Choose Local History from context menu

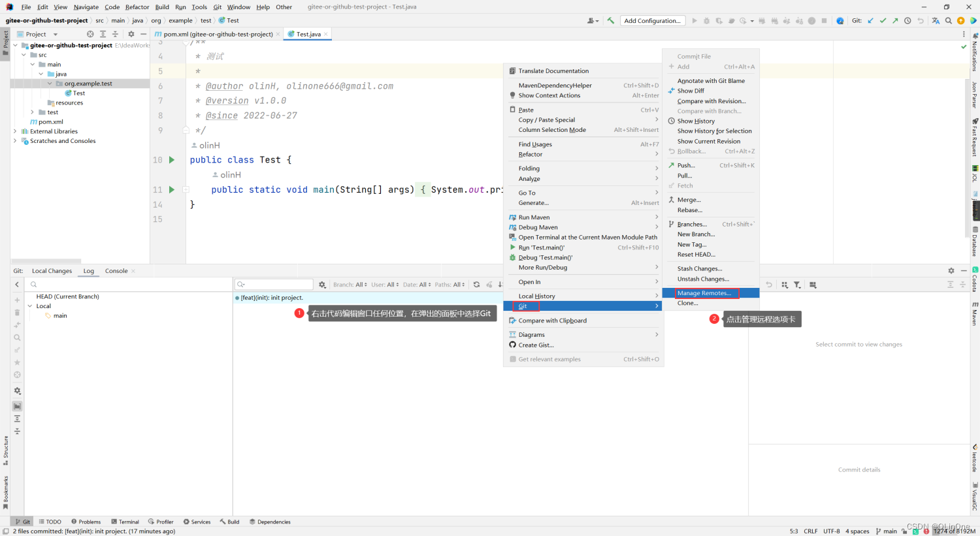point(583,296)
